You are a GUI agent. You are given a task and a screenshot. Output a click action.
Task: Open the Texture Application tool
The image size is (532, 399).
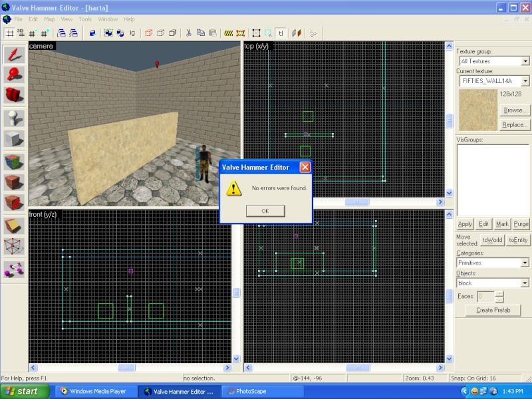(x=14, y=162)
